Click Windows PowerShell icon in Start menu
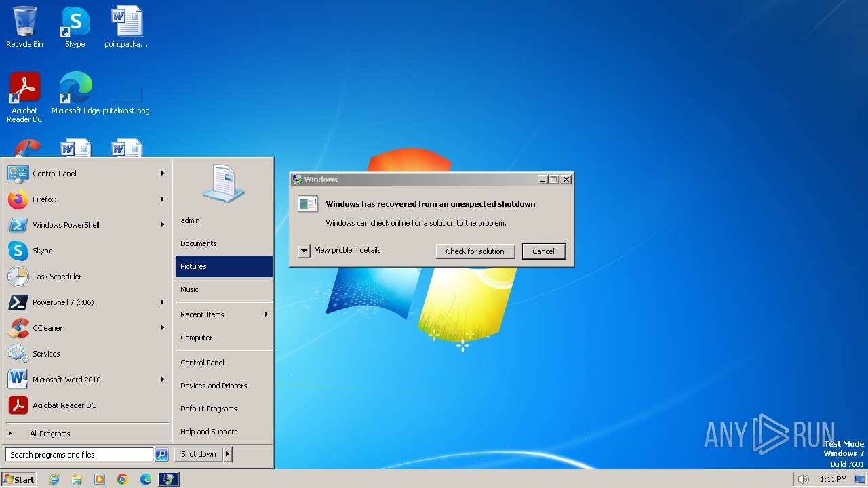The height and width of the screenshot is (488, 868). pos(18,225)
